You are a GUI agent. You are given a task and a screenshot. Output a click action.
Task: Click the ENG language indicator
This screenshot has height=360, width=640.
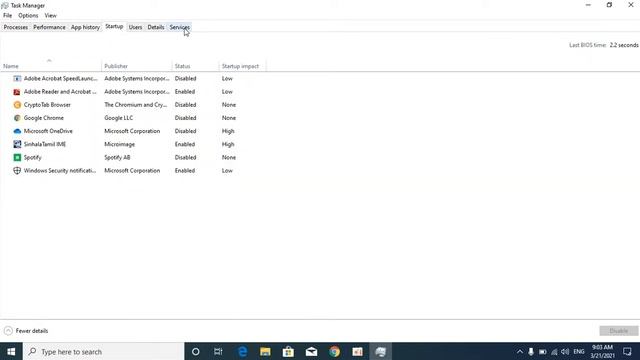pyautogui.click(x=579, y=351)
